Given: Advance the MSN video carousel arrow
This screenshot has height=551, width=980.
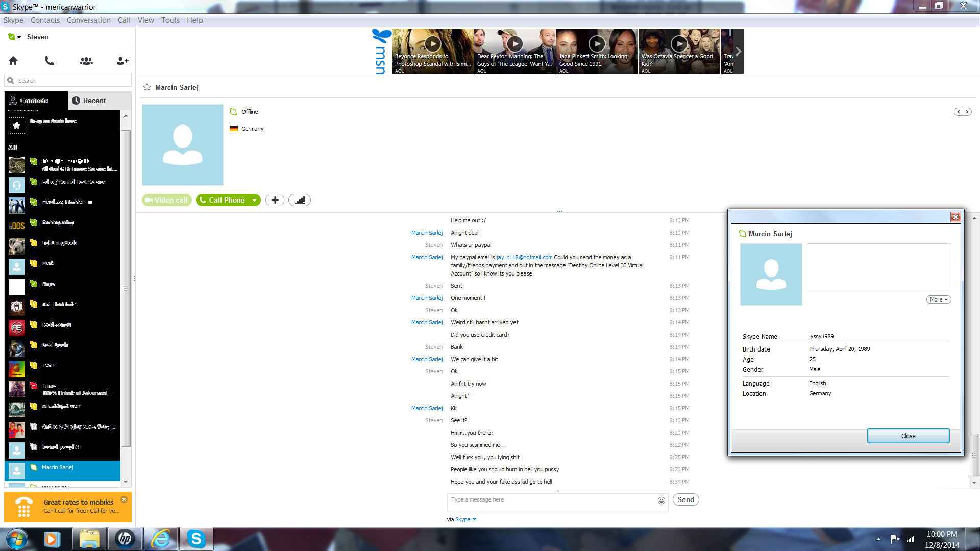Looking at the screenshot, I should [x=738, y=51].
